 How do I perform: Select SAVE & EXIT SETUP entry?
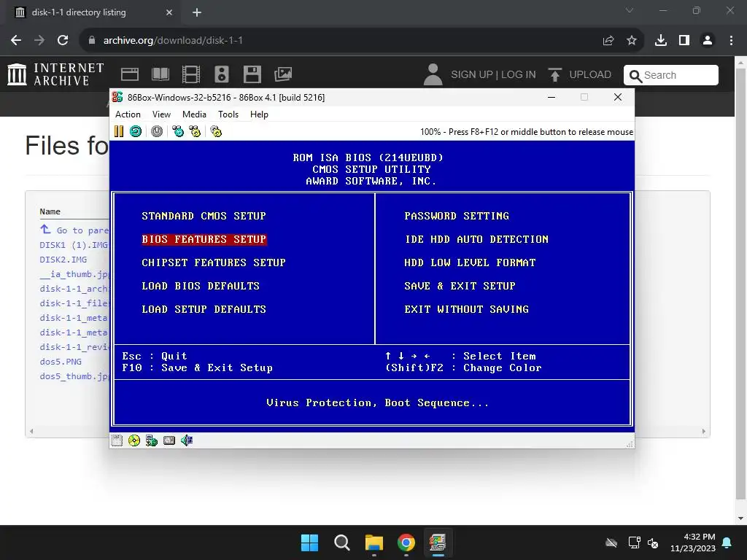click(460, 286)
